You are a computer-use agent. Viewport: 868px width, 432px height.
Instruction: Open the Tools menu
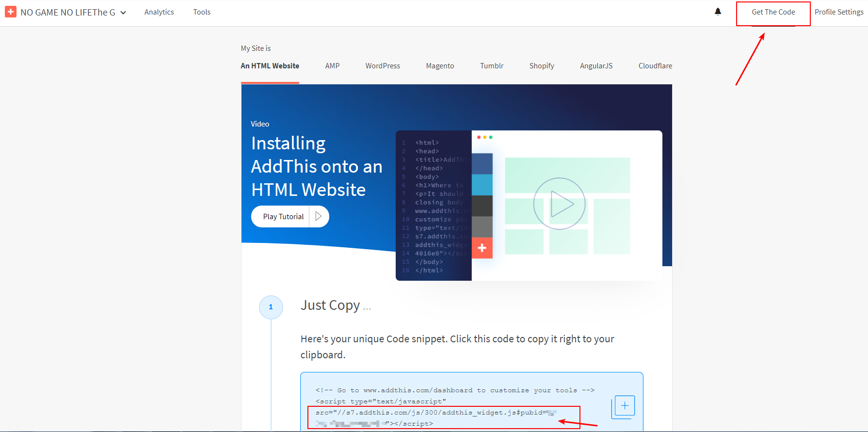coord(202,12)
